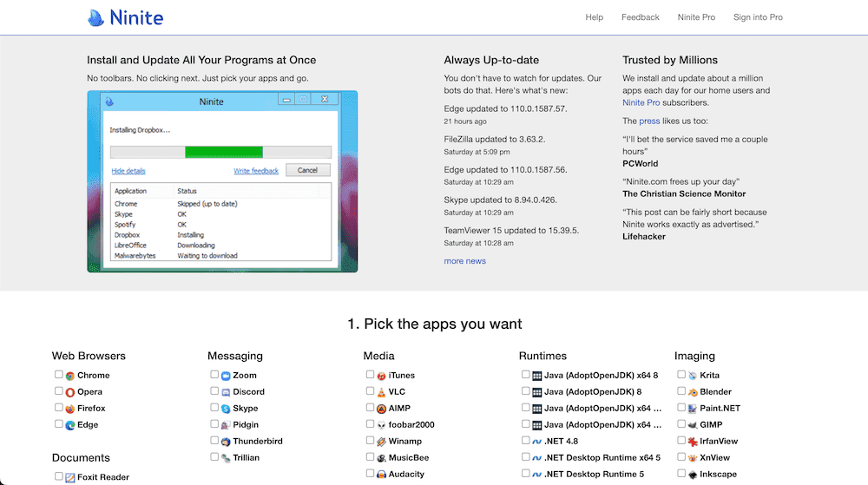
Task: Click the Firefox icon
Action: 70,410
